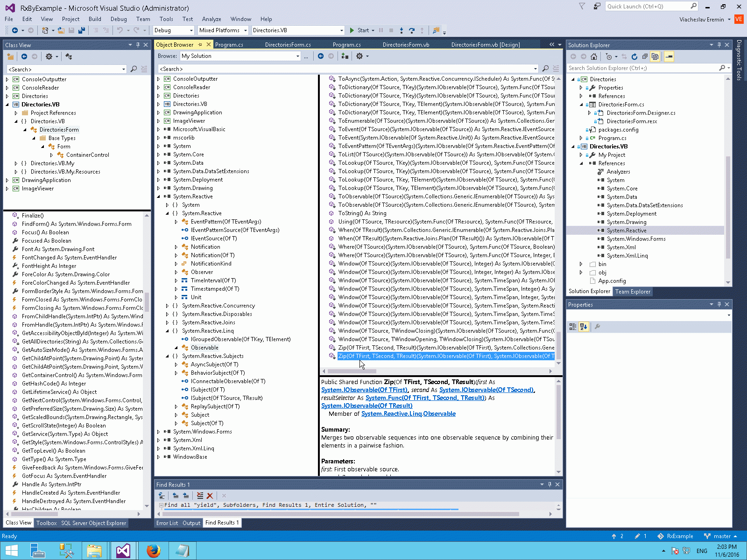This screenshot has height=560, width=747.
Task: Create a new folder in Class View
Action: click(10, 56)
